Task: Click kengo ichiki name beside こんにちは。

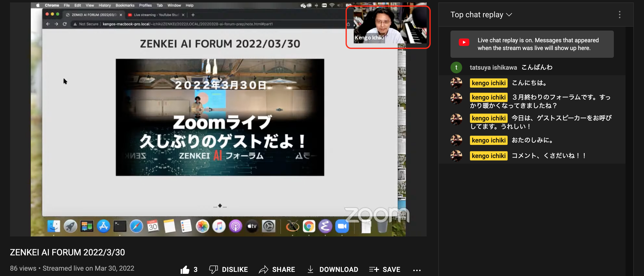Action: tap(488, 83)
